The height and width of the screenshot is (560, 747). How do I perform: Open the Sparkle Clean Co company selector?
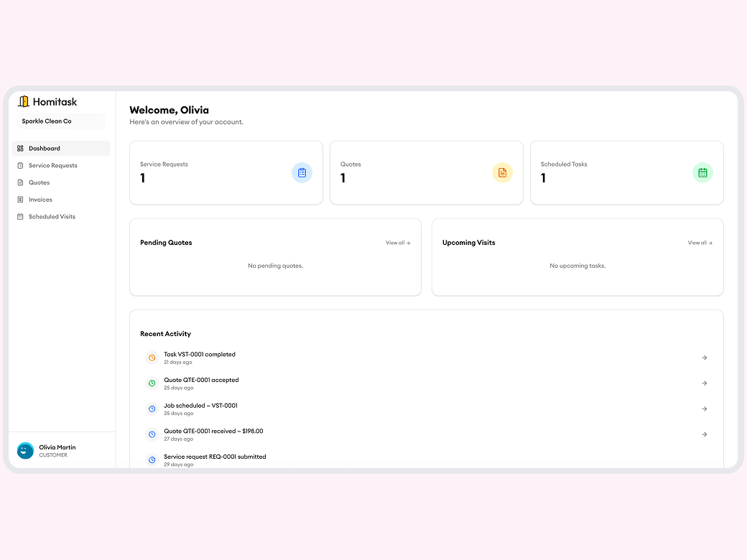tap(61, 121)
